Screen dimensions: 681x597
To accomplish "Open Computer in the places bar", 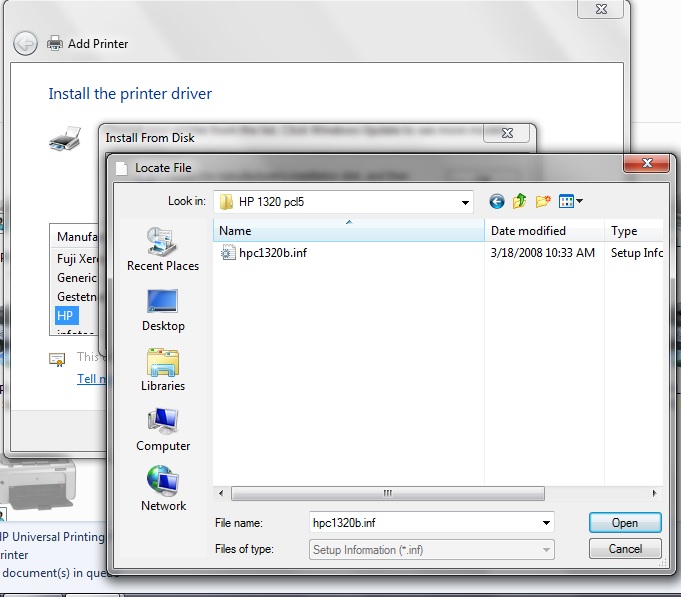I will [x=163, y=430].
